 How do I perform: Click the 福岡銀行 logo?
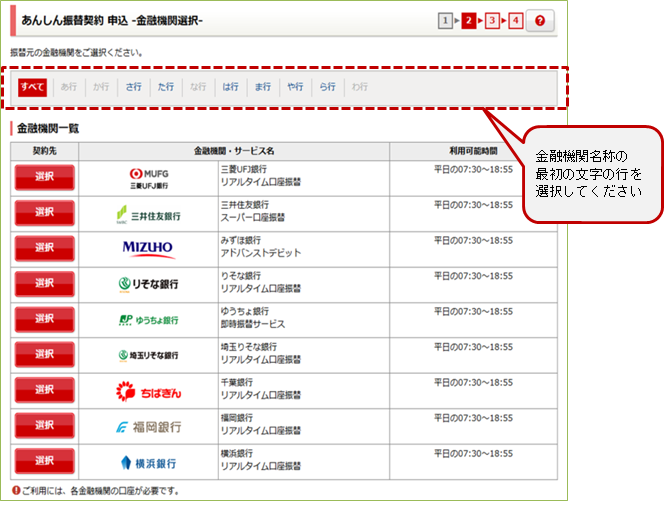148,427
